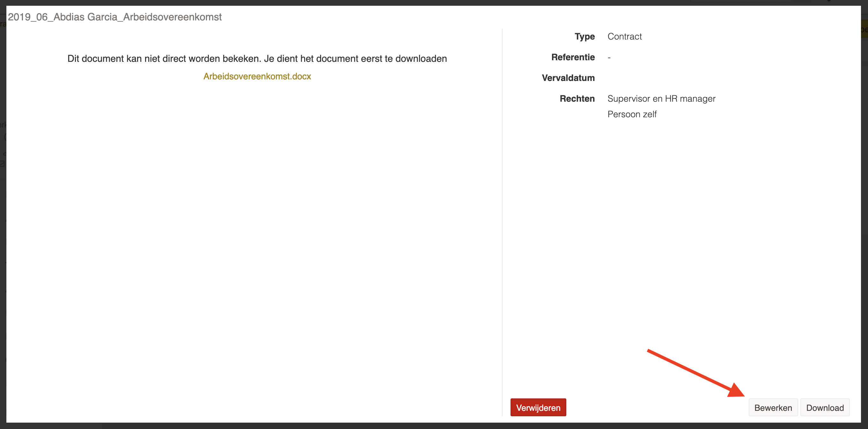Click the red Verwijderen button
The image size is (868, 429).
538,407
